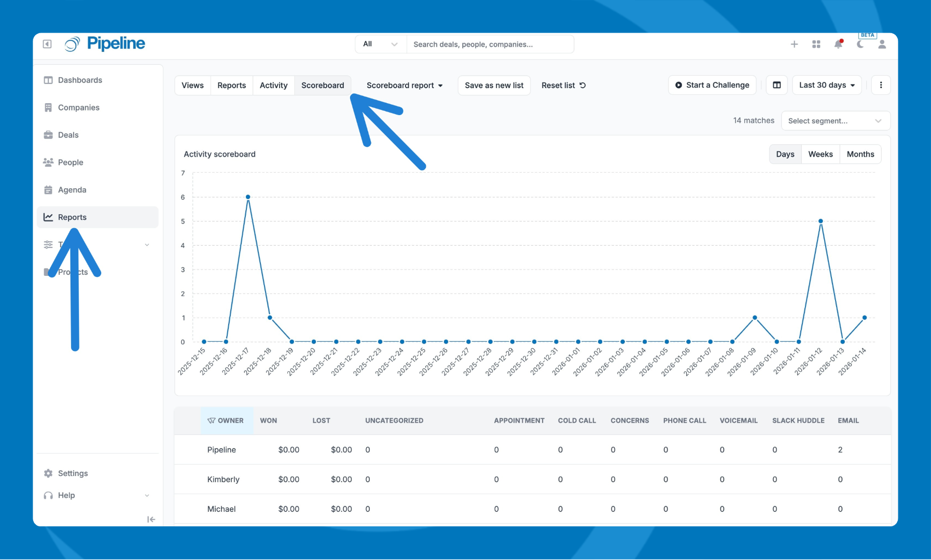Click the column layout icon button

776,85
